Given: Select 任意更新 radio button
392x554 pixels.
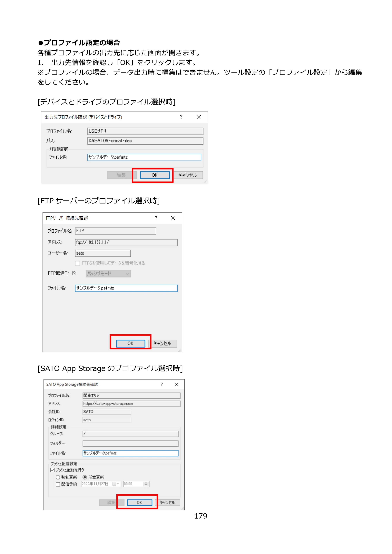Looking at the screenshot, I should point(85,477).
